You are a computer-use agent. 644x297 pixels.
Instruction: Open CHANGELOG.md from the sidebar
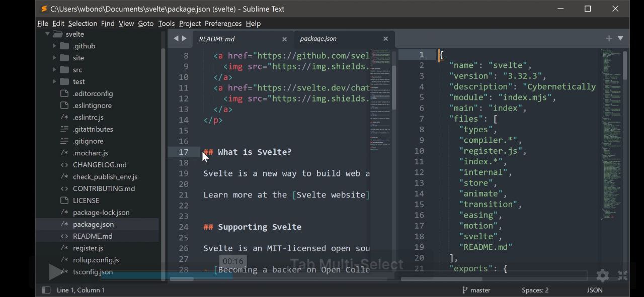tap(100, 165)
